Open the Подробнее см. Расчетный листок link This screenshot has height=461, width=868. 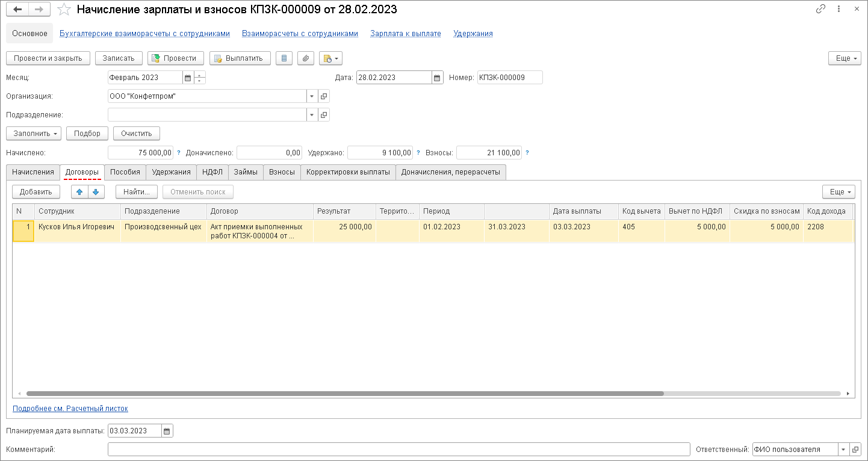[x=70, y=409]
